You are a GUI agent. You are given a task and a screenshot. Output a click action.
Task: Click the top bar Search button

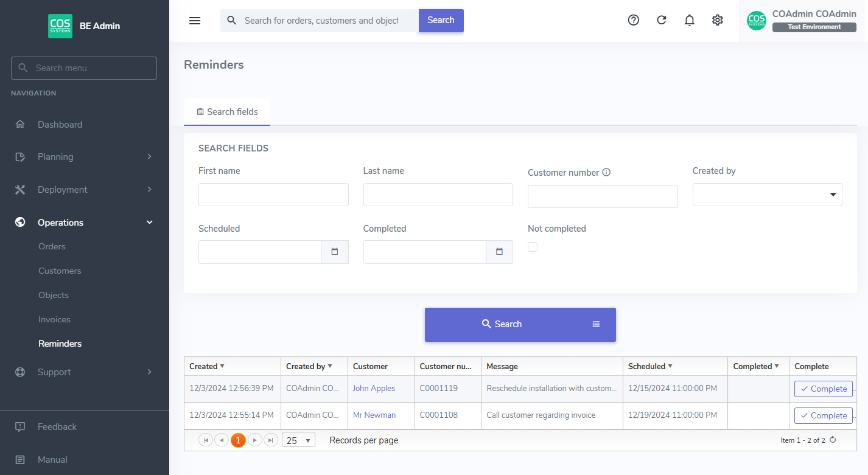point(441,21)
